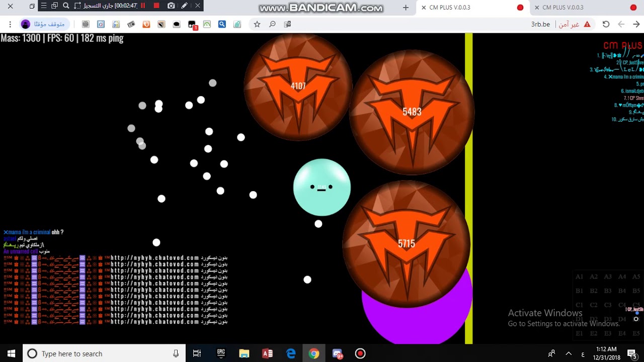Click the zoom magnifier icon in address bar
This screenshot has width=644, height=362.
point(272,24)
